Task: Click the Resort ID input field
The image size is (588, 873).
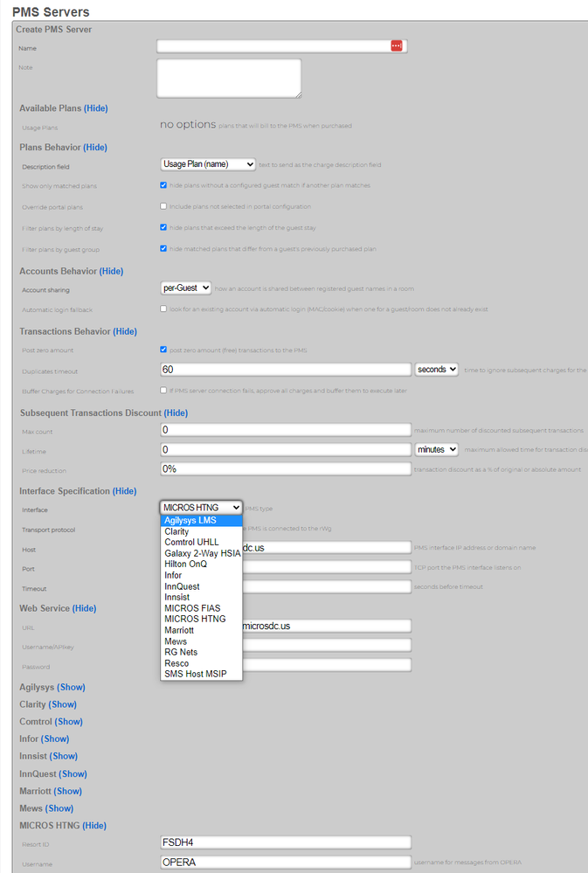Action: point(286,842)
